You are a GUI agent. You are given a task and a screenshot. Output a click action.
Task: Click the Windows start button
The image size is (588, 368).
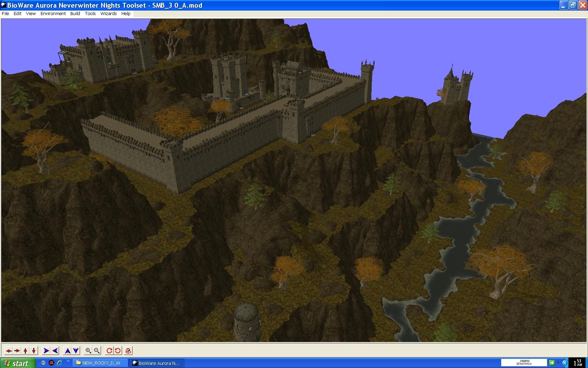pos(17,363)
